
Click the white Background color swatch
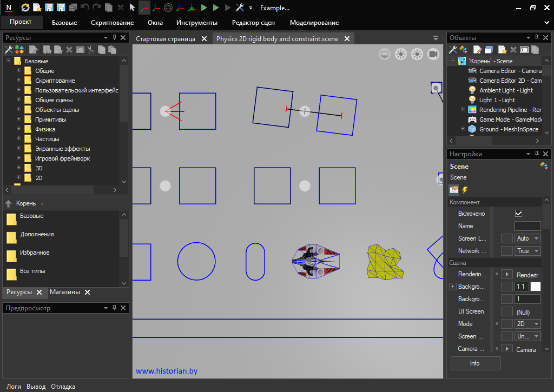[x=535, y=287]
